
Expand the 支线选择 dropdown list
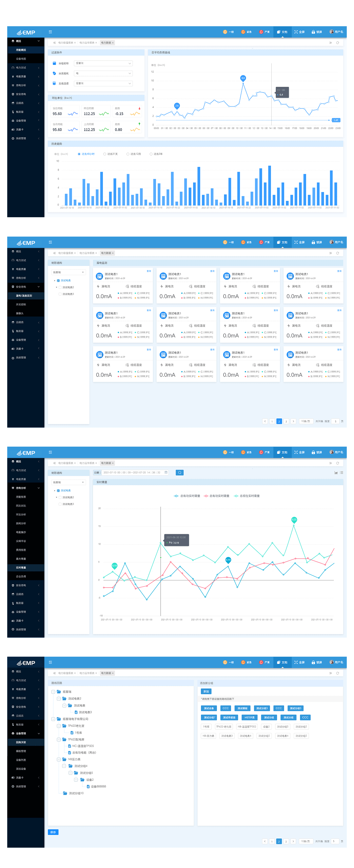(x=103, y=83)
